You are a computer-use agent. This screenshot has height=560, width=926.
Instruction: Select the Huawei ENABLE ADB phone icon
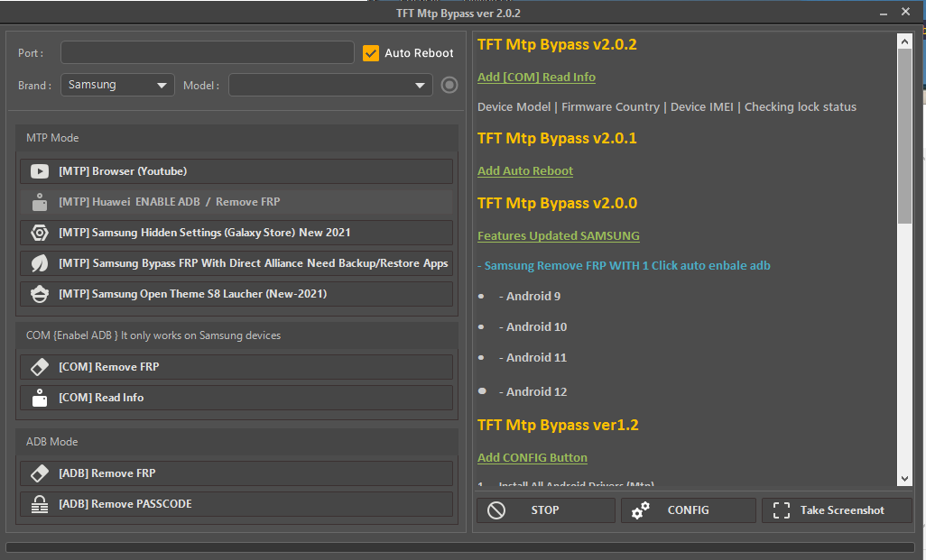pyautogui.click(x=40, y=201)
